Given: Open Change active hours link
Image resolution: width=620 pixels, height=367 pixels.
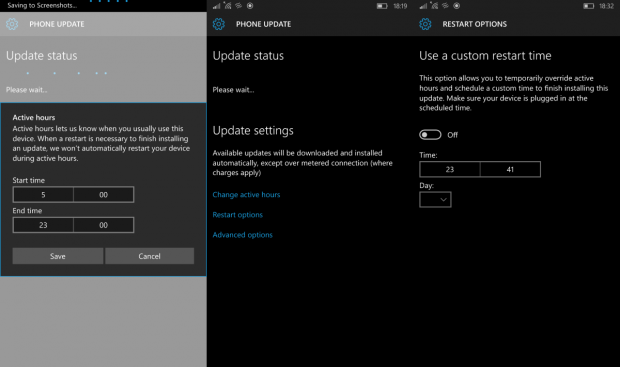Looking at the screenshot, I should 246,195.
